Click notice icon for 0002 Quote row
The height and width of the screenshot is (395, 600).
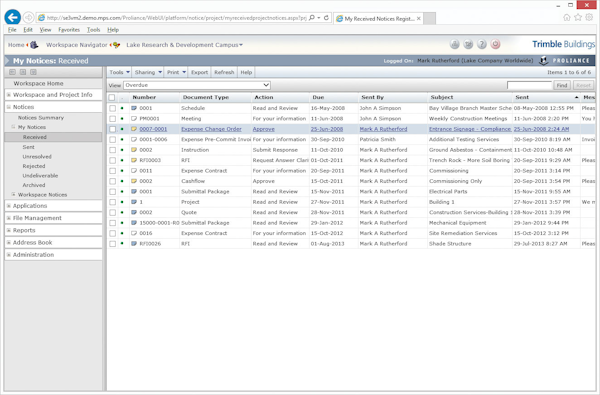click(x=134, y=212)
